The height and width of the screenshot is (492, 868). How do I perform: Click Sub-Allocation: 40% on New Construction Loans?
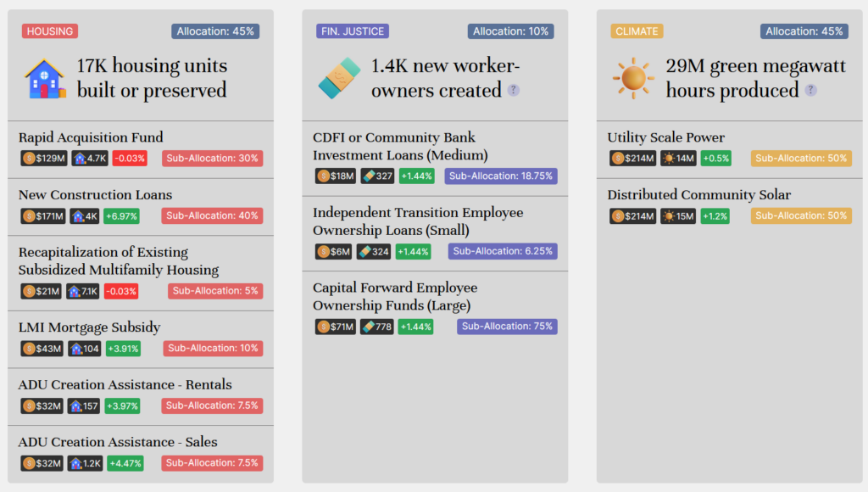point(213,215)
